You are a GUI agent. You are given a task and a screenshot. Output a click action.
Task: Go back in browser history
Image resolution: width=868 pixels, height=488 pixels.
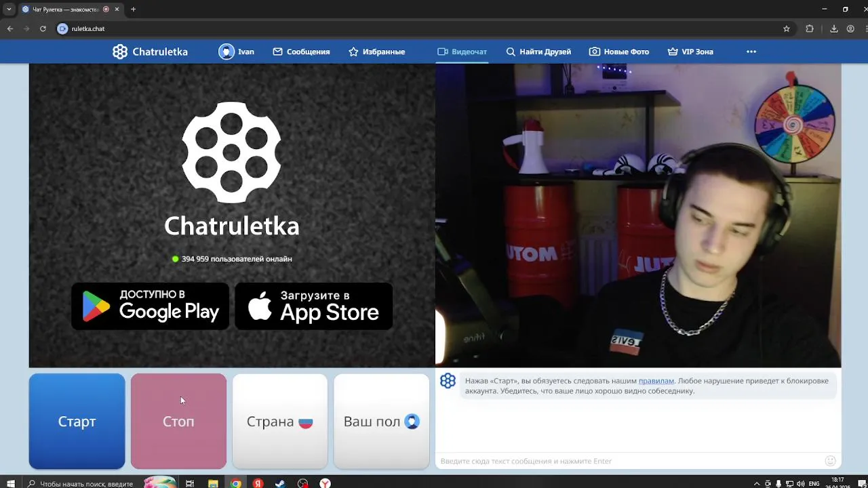click(9, 28)
